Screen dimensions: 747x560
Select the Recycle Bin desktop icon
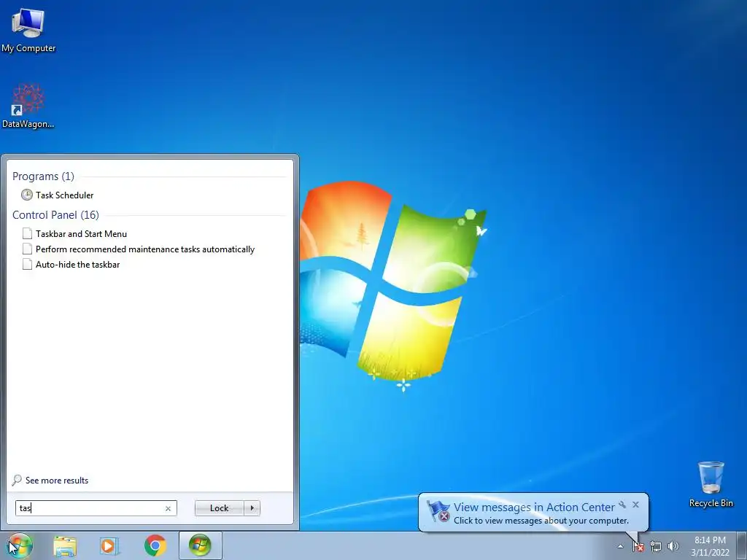711,484
